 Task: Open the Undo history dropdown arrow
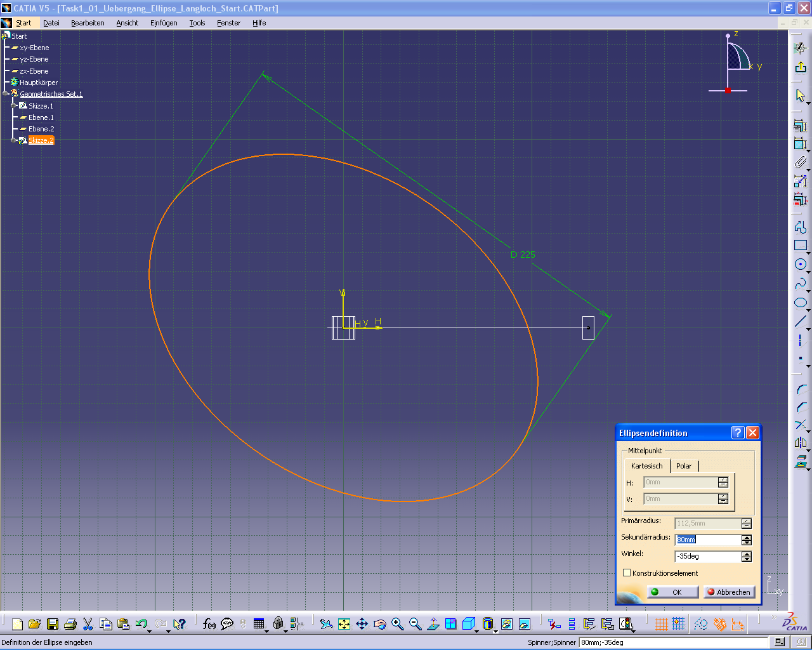150,630
